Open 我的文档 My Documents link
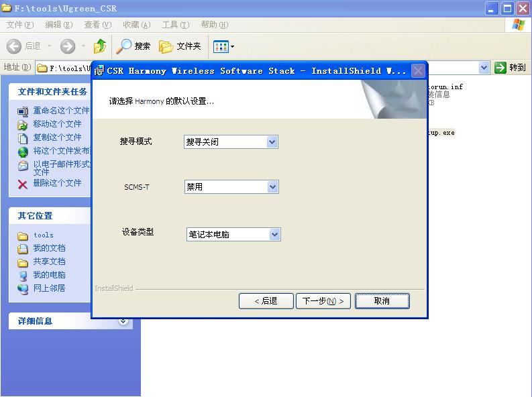The width and height of the screenshot is (532, 397). (49, 248)
